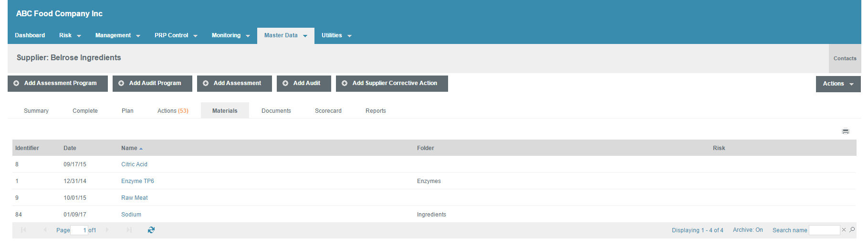Refresh the materials list
This screenshot has width=868, height=249.
tap(151, 230)
